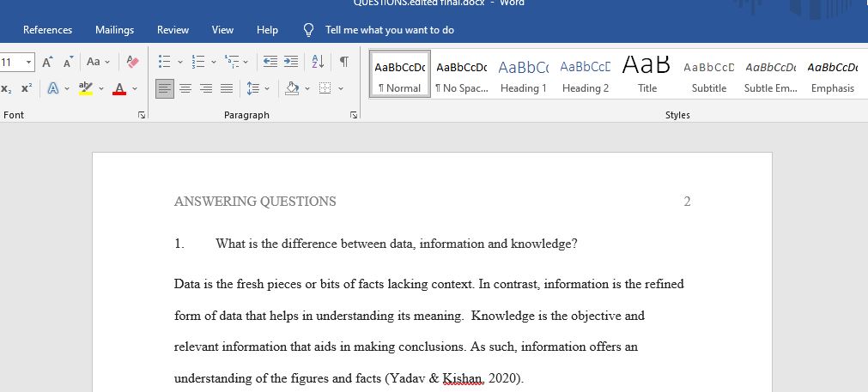Open the font size dropdown showing 11
Screen dimensions: 868x392
point(29,62)
